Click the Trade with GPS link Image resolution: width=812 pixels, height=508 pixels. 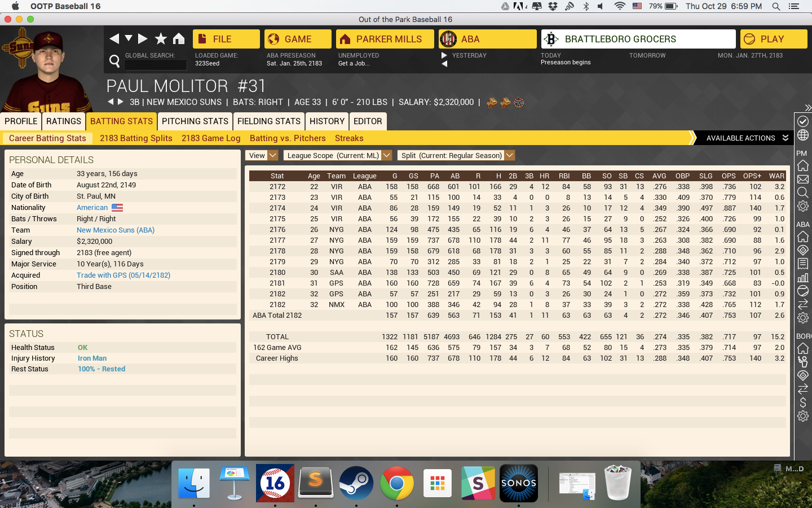pos(123,275)
